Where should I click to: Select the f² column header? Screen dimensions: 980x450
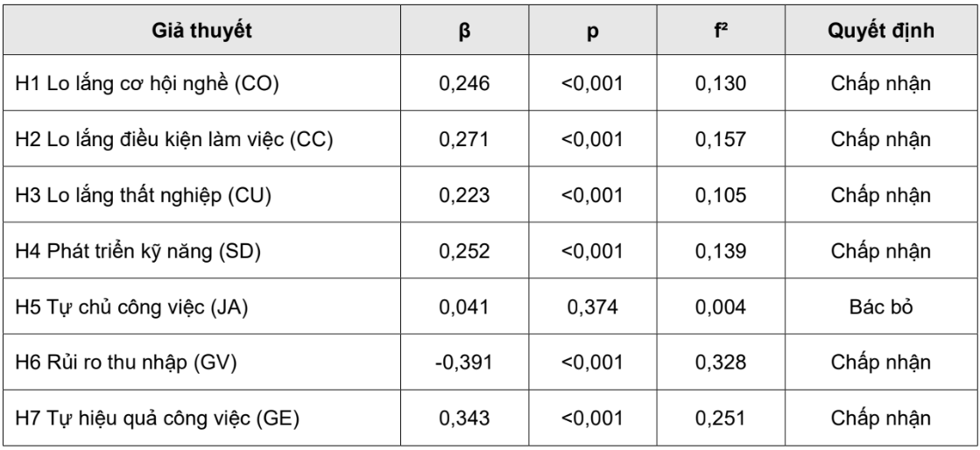721,30
